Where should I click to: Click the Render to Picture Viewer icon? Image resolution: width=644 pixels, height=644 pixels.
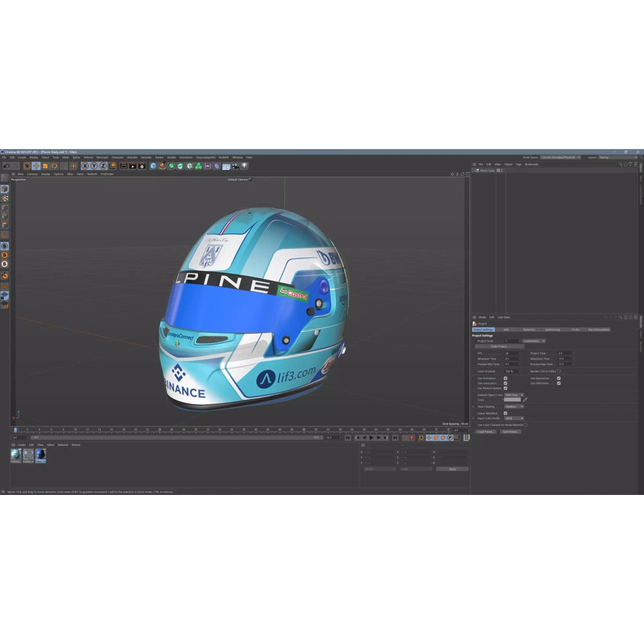133,166
